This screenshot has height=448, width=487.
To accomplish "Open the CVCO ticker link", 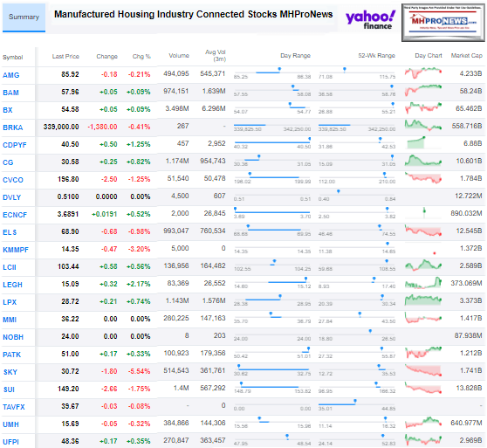I will 13,180.
